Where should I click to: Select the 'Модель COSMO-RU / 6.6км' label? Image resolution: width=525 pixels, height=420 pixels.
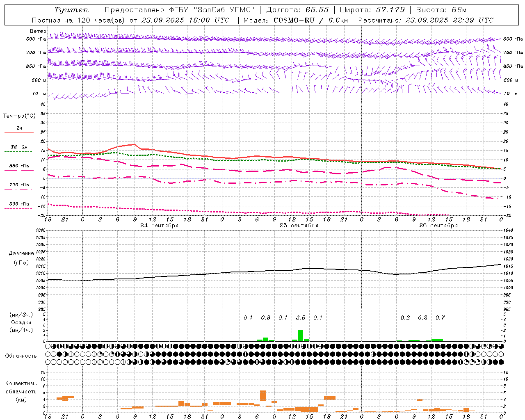296,20
